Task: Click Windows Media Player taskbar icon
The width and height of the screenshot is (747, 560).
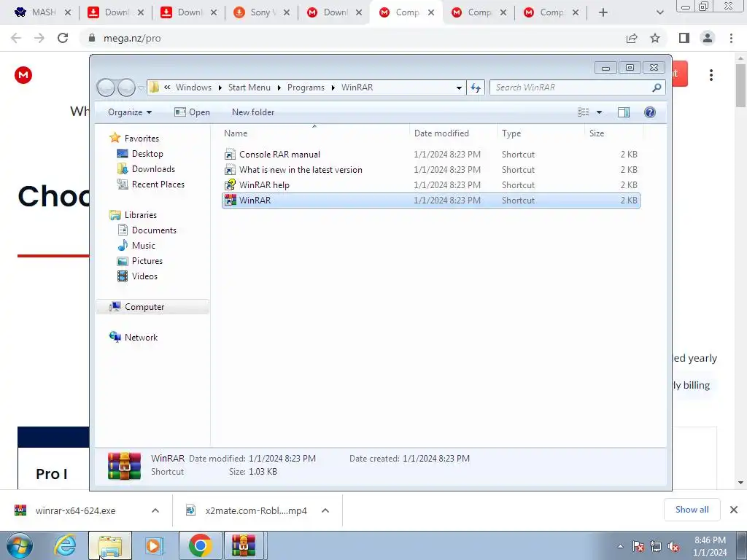Action: [x=154, y=545]
